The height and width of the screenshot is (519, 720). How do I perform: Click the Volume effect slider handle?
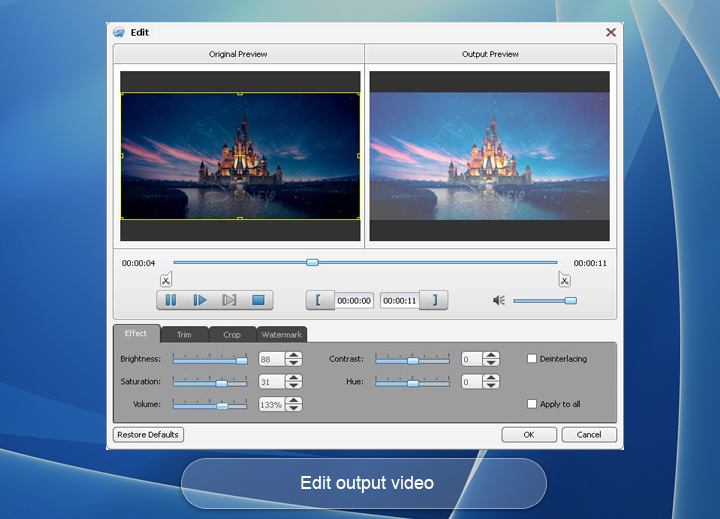[222, 406]
